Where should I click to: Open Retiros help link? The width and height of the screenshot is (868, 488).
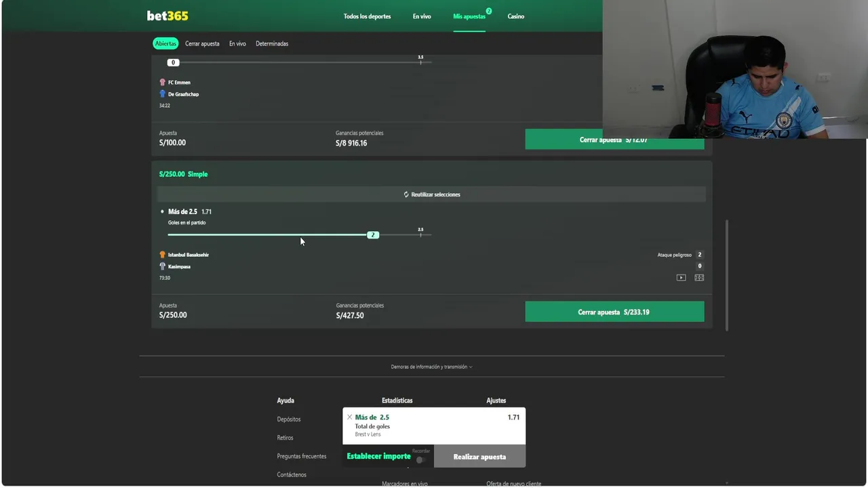pos(285,438)
